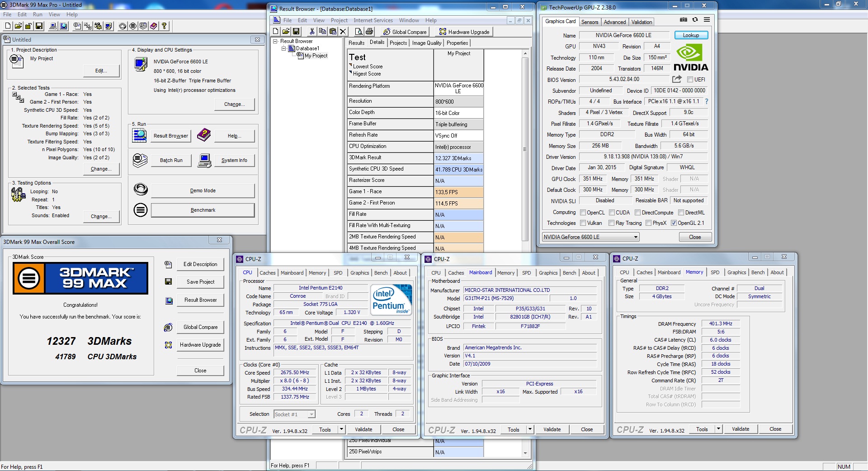
Task: Select My Project item in Result Browser tree
Action: coord(316,56)
